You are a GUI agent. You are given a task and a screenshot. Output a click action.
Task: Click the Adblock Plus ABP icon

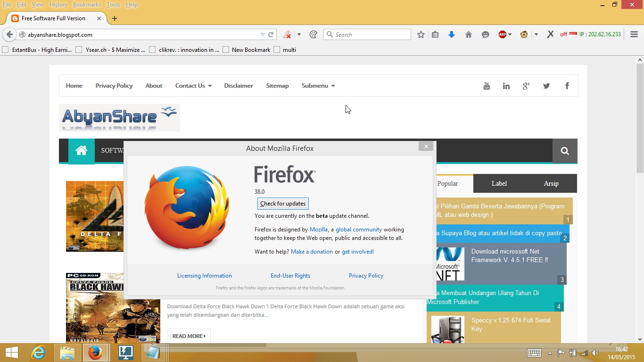(x=503, y=34)
